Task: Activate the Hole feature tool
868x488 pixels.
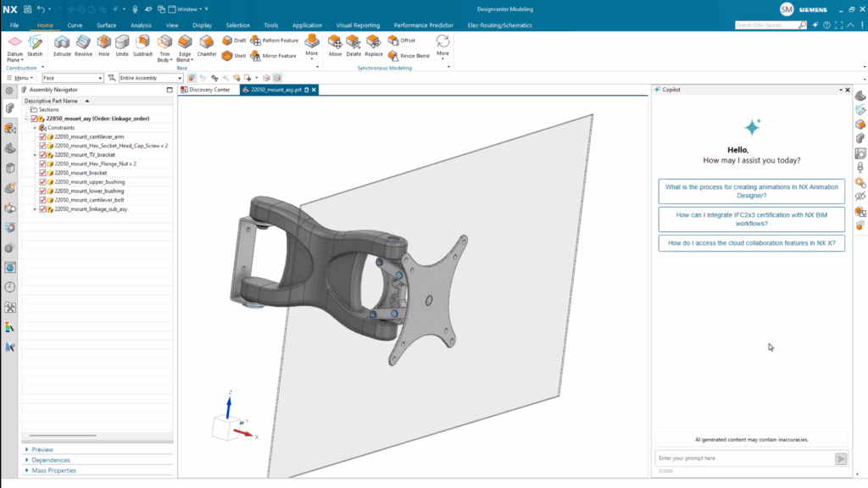Action: coord(103,45)
